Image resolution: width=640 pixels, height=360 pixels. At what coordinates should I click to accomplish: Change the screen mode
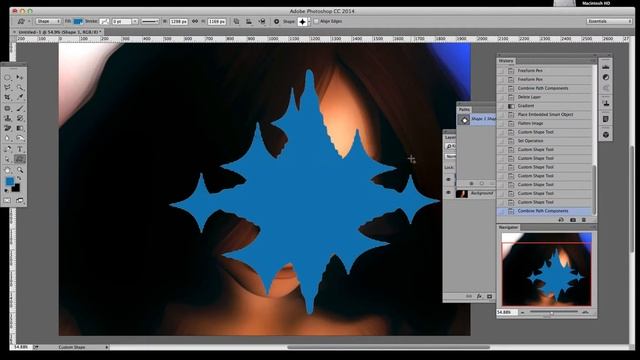pos(20,200)
